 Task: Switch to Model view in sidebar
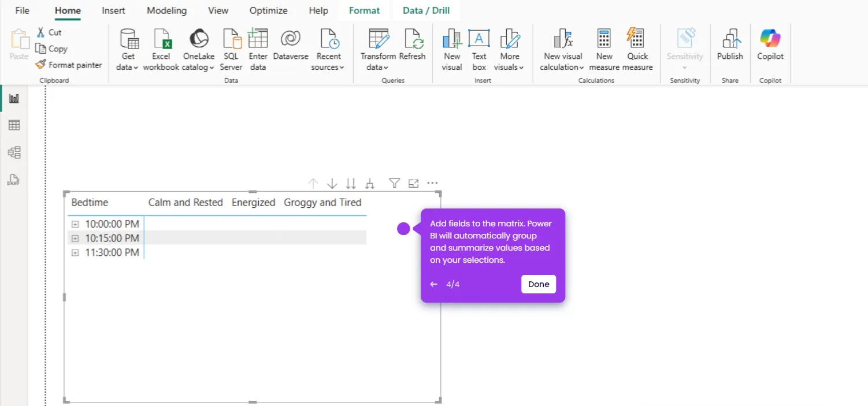(x=14, y=152)
